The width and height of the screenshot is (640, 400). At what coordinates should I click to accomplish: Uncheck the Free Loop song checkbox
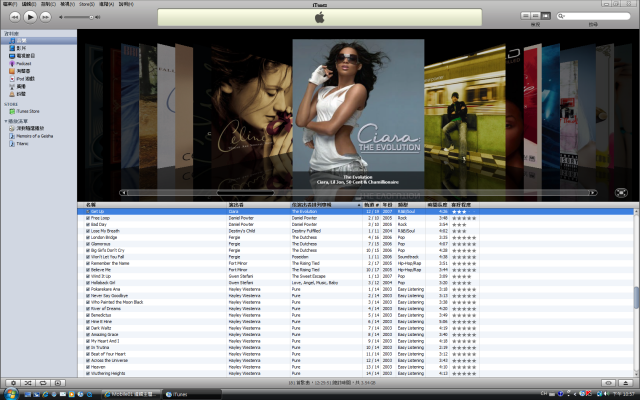tap(88, 218)
